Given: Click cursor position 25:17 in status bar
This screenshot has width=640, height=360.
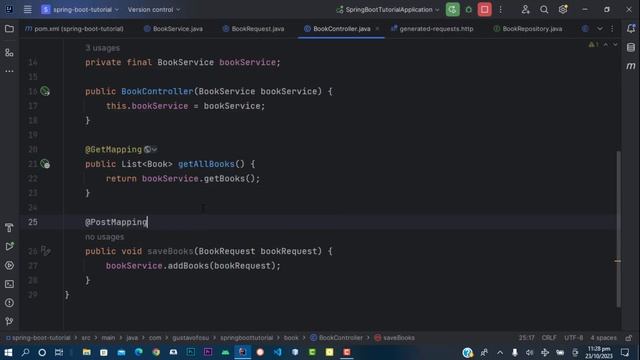Looking at the screenshot, I should (x=527, y=338).
